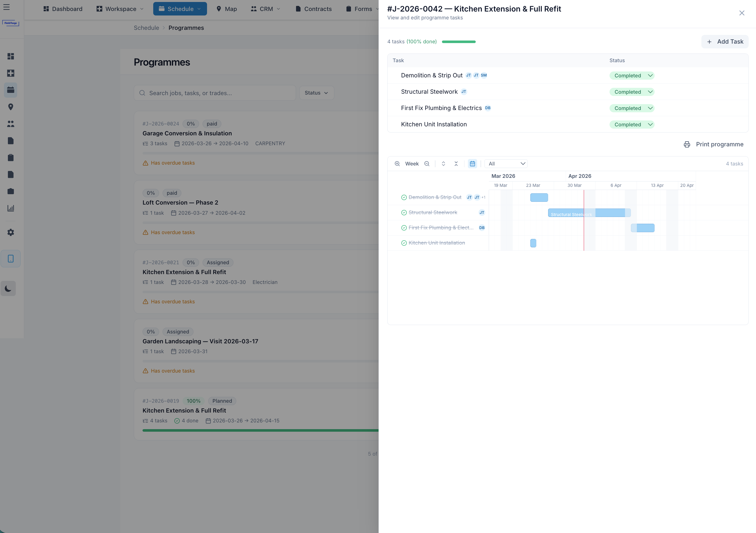Viewport: 756px width, 533px height.
Task: Toggle completion check for Kitchen Unit Installation
Action: 404,243
